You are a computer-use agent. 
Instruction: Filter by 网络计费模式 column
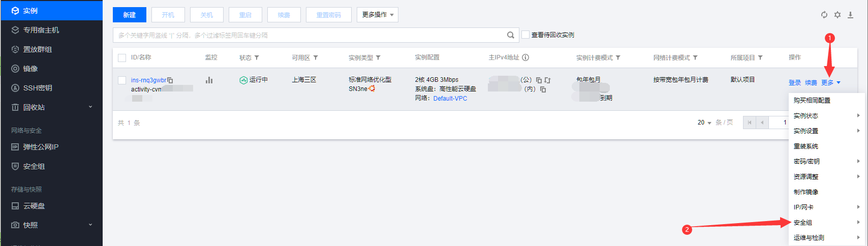(x=695, y=58)
